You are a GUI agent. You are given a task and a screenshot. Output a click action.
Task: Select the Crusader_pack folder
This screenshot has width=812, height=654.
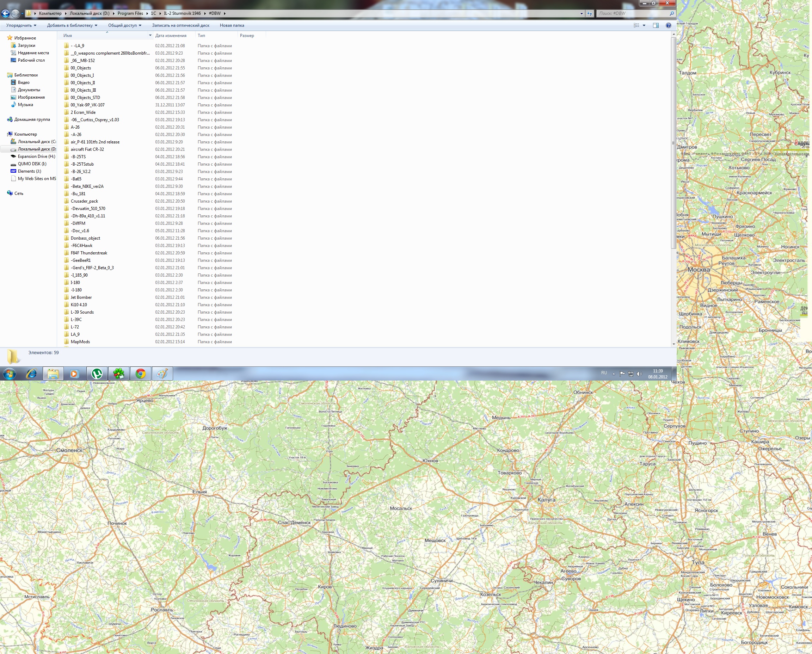point(84,201)
